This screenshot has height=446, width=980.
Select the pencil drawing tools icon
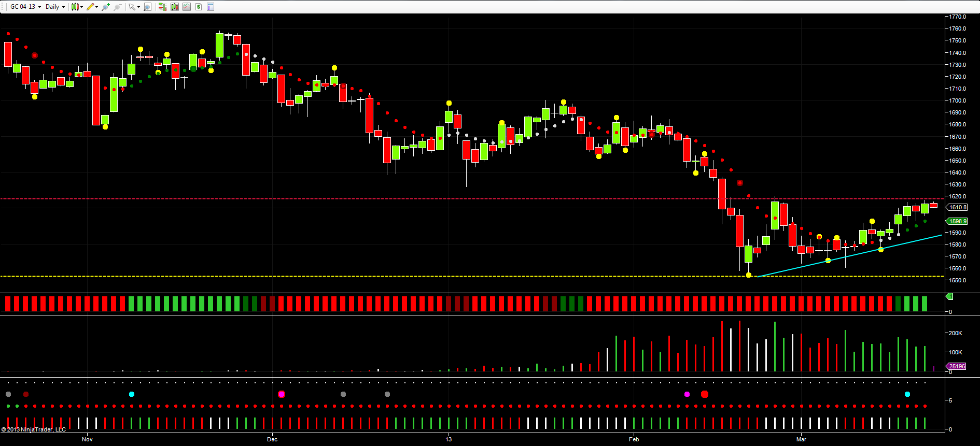[90, 7]
